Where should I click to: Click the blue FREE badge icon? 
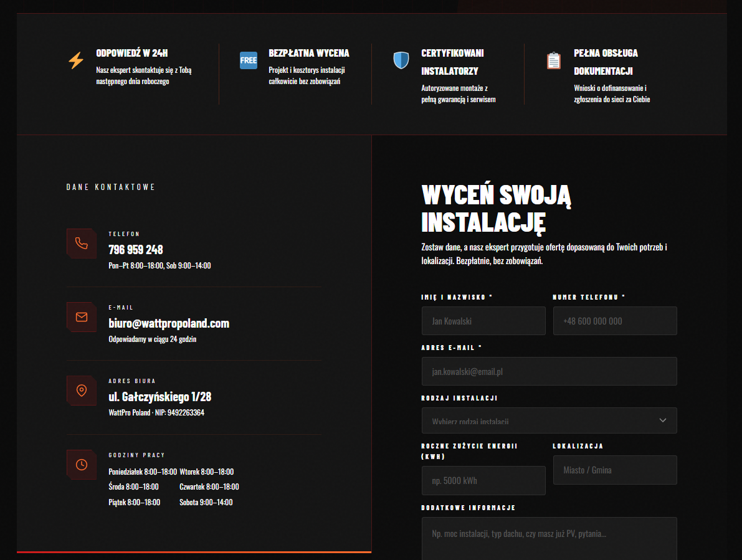[249, 60]
